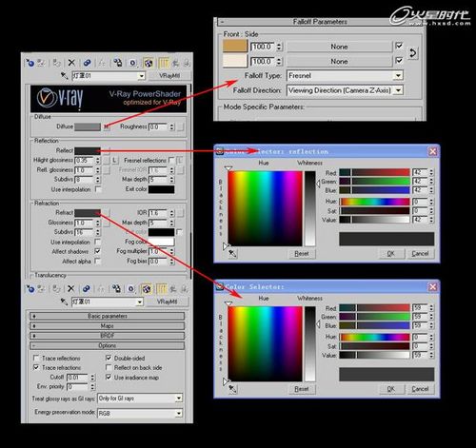
Task: Click front orange color swatch in Falloff Parameters
Action: pos(235,46)
